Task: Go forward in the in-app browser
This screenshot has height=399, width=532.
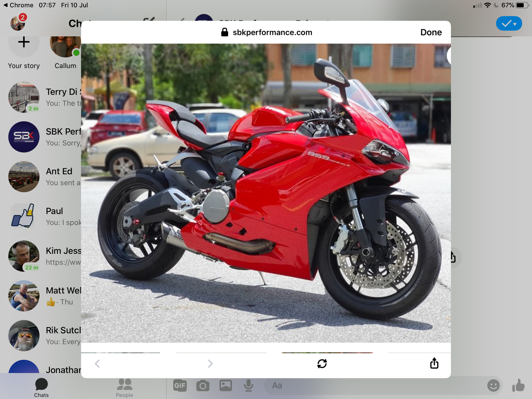Action: 210,363
